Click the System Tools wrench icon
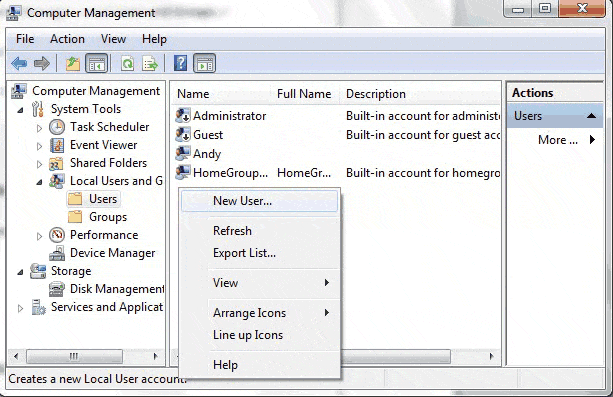The height and width of the screenshot is (397, 613). point(38,109)
